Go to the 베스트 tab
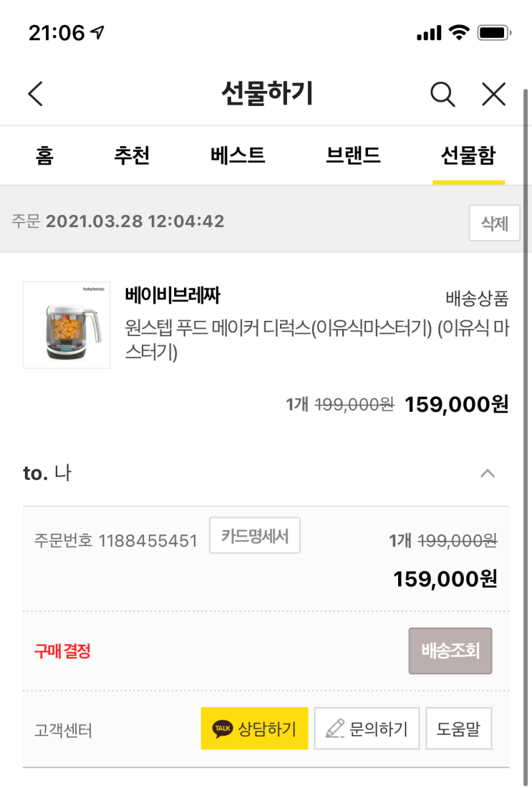The width and height of the screenshot is (532, 788). pyautogui.click(x=238, y=155)
